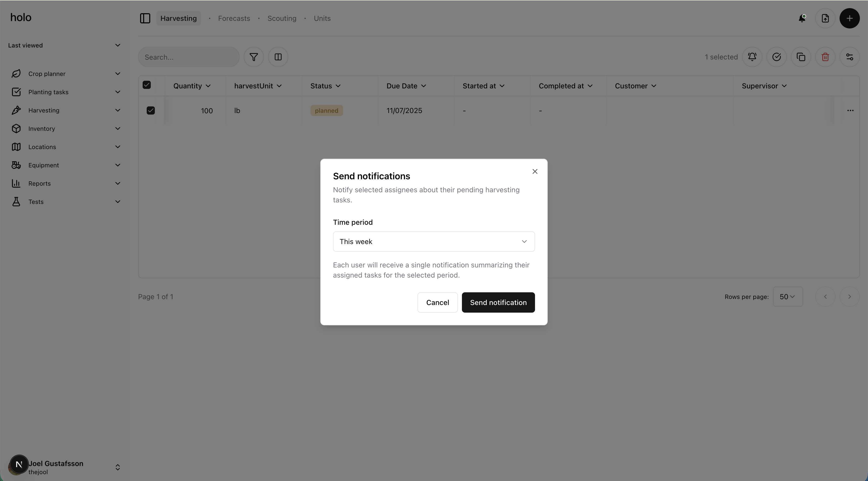This screenshot has width=868, height=481.
Task: Click the notification bell in top bar
Action: (802, 19)
